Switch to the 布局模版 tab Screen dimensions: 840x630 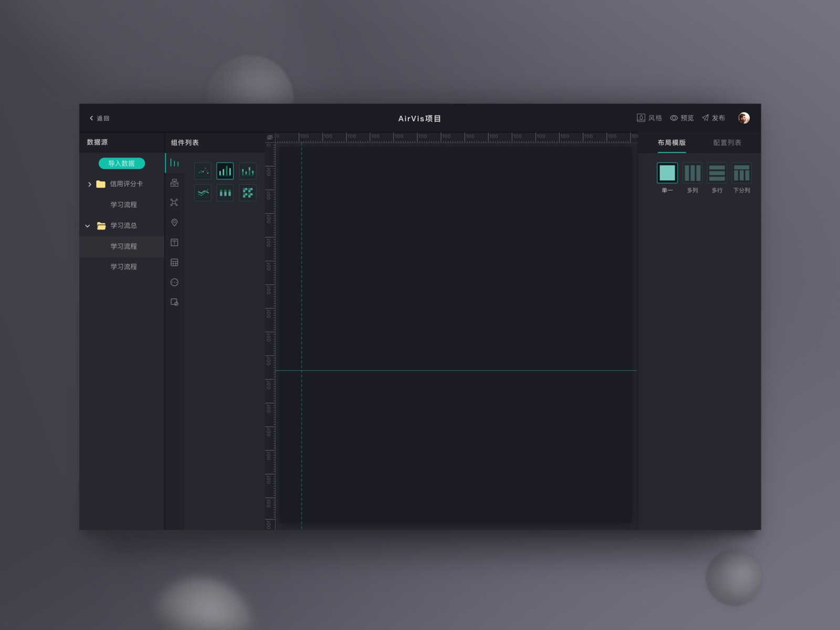pos(671,143)
